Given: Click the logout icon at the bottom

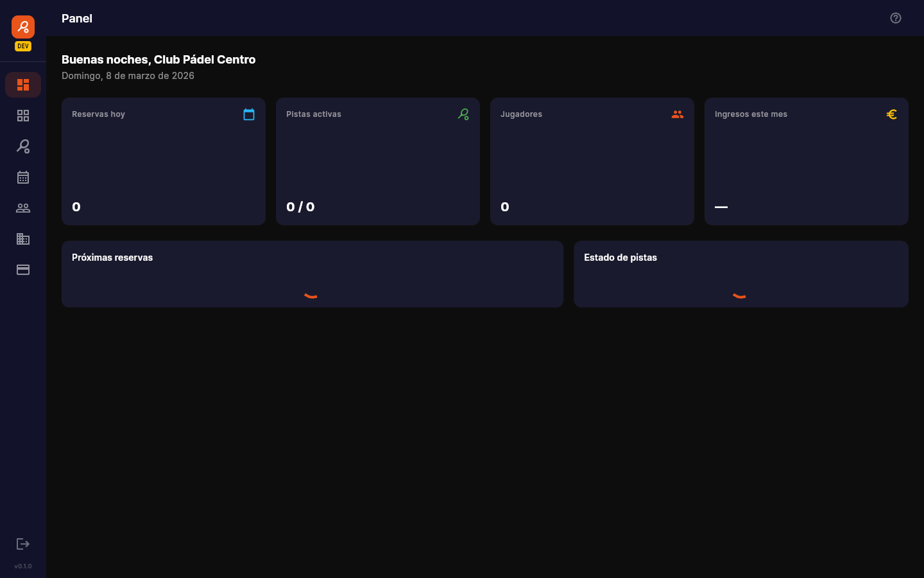Looking at the screenshot, I should 23,543.
